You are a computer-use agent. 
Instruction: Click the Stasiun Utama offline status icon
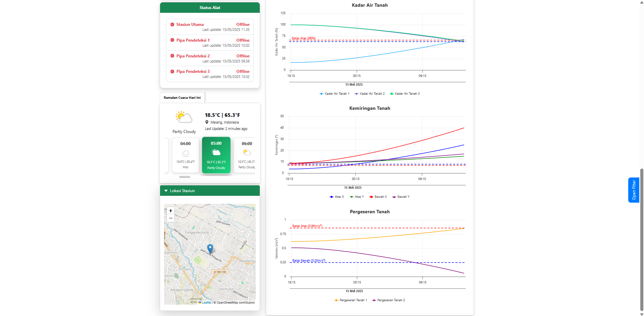point(172,25)
